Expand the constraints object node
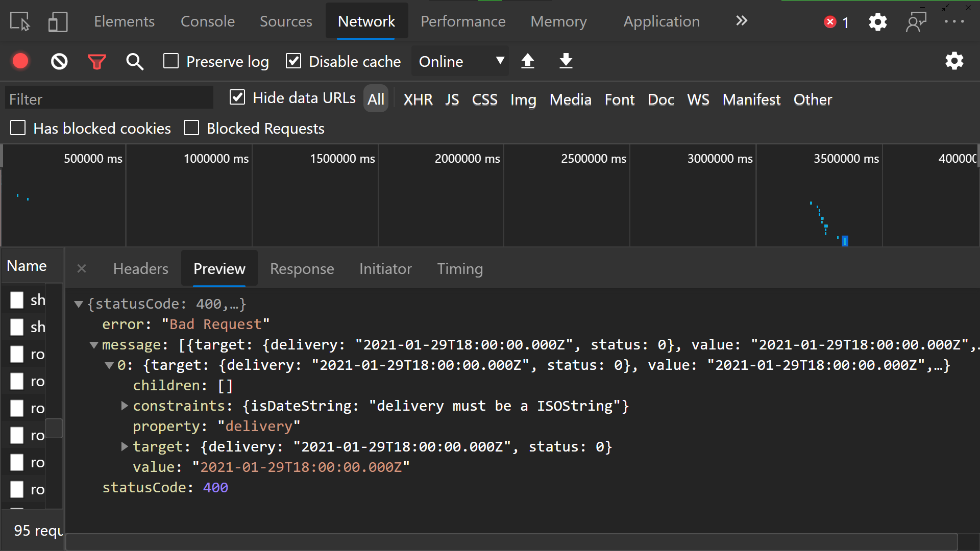This screenshot has height=551, width=980. [125, 406]
